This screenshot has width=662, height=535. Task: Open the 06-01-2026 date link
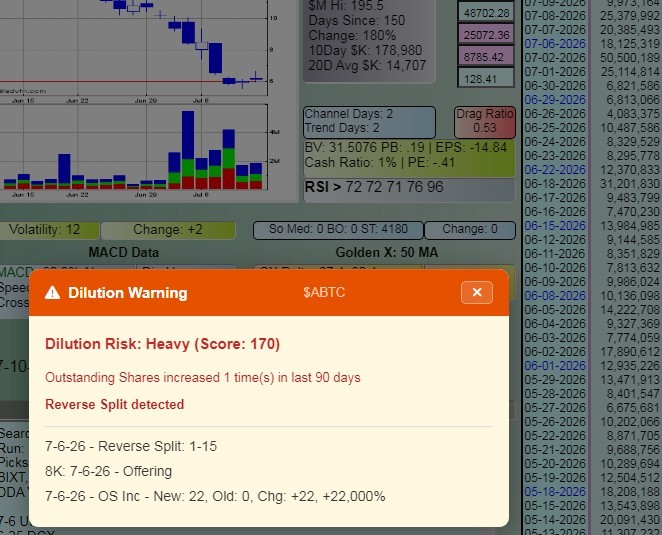pos(555,366)
